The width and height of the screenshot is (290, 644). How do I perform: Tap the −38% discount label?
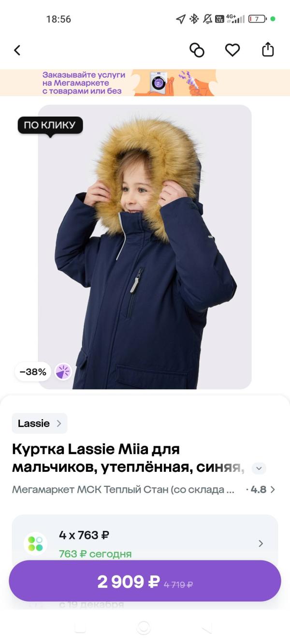click(33, 372)
